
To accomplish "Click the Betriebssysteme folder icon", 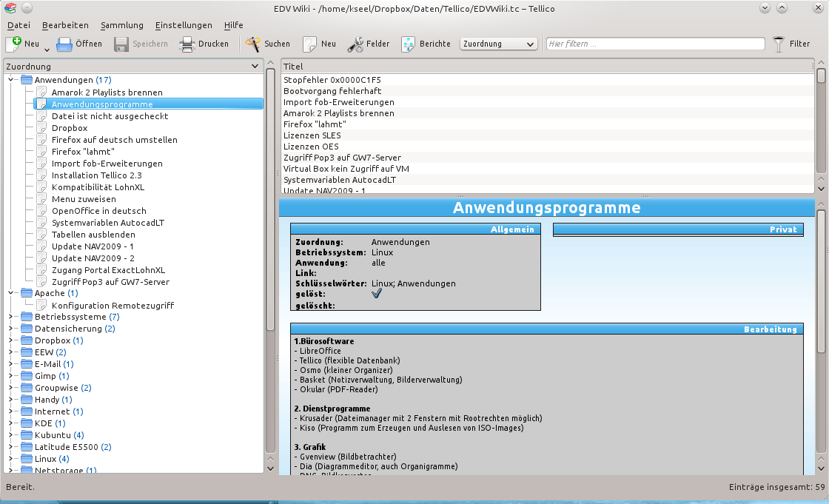I will [27, 317].
